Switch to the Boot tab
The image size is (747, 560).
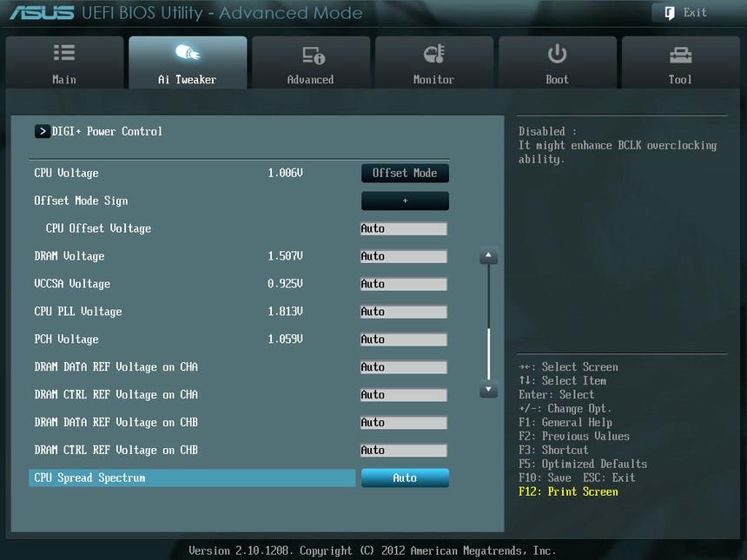[x=557, y=63]
